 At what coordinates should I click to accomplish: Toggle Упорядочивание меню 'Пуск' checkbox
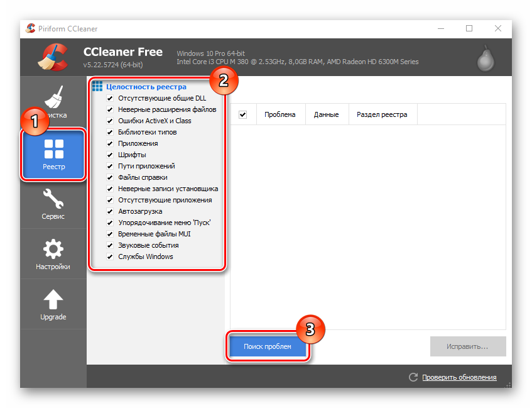coord(110,223)
